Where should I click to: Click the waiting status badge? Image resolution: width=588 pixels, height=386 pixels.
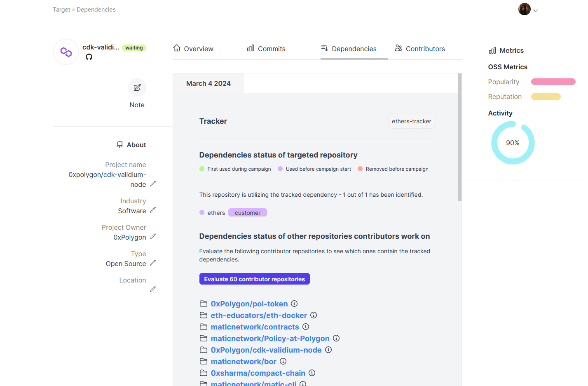134,48
